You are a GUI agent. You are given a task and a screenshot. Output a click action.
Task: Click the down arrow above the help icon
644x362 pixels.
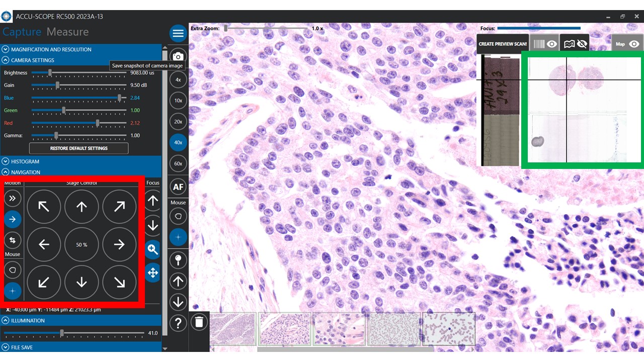[178, 302]
